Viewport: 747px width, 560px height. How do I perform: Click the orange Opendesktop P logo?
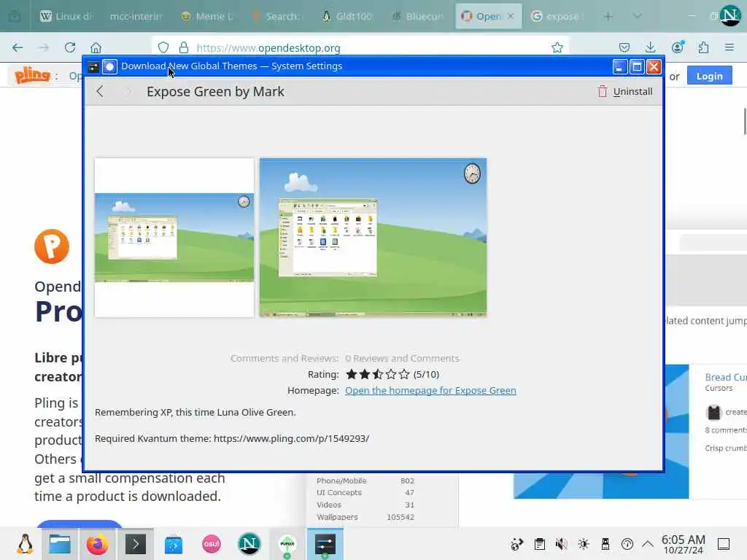[x=52, y=246]
